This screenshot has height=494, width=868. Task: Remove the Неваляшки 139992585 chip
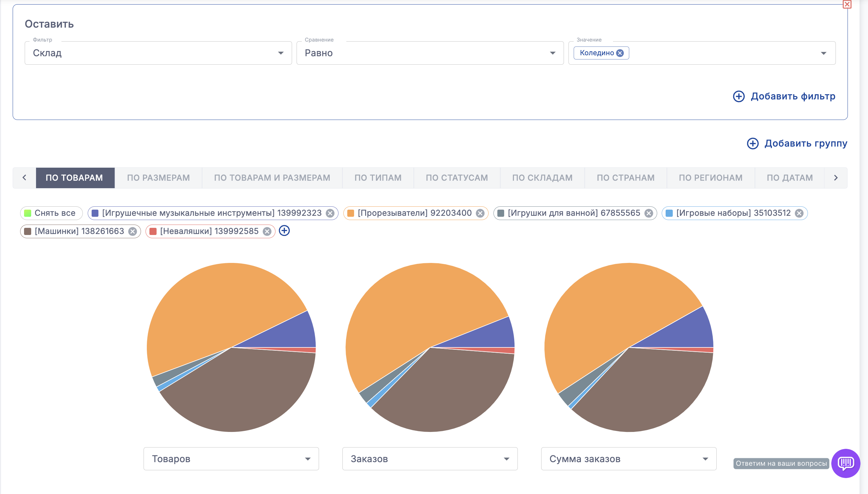267,231
